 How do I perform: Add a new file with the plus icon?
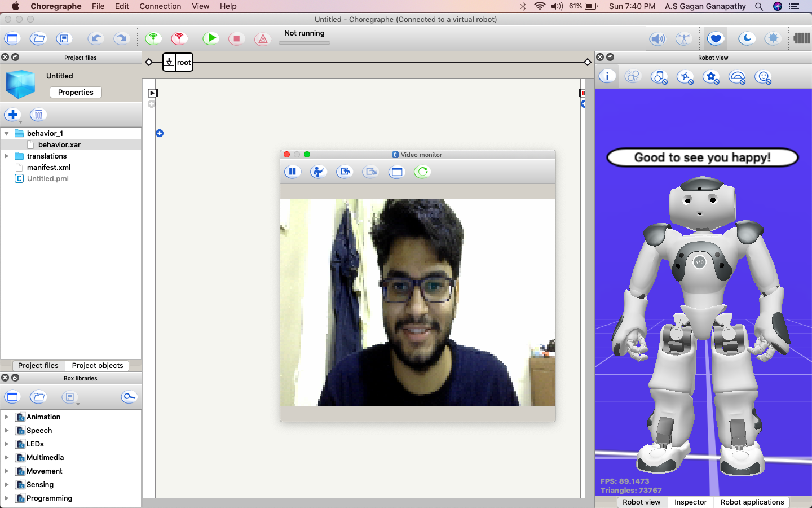pos(13,115)
